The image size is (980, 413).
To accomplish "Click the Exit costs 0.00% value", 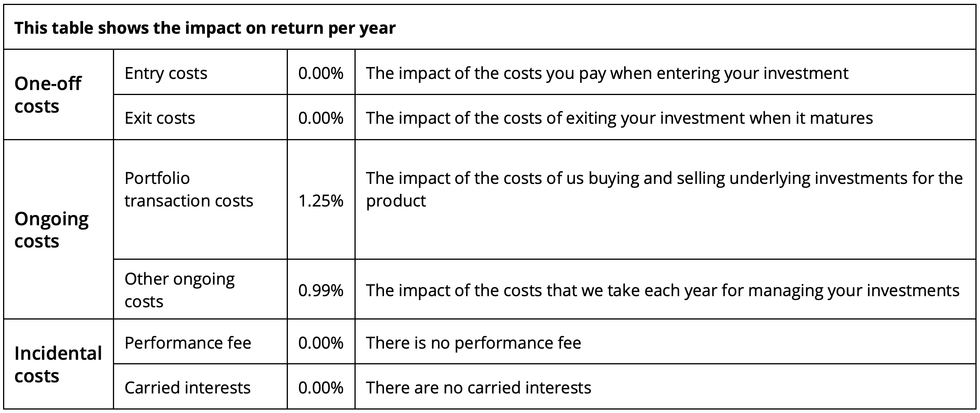I will tap(321, 118).
